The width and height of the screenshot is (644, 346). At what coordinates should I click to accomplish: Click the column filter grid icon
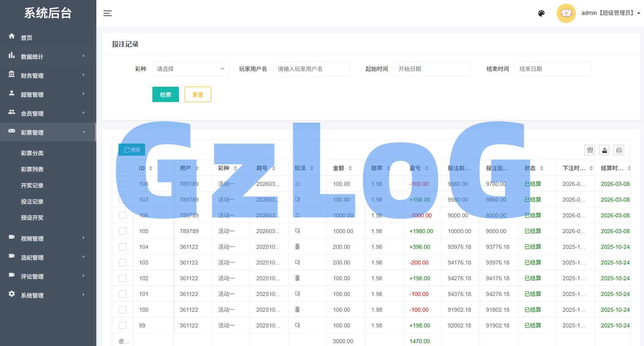coord(590,150)
